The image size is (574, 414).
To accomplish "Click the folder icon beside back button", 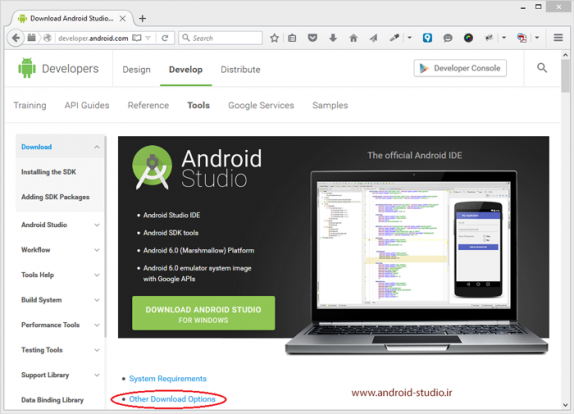I will pos(32,38).
